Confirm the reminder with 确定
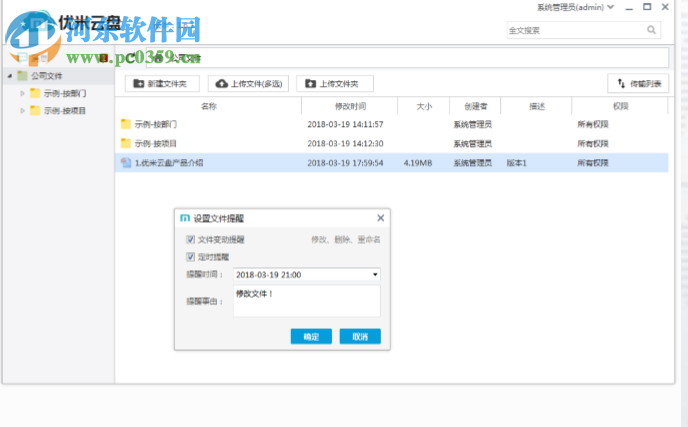 (x=311, y=337)
